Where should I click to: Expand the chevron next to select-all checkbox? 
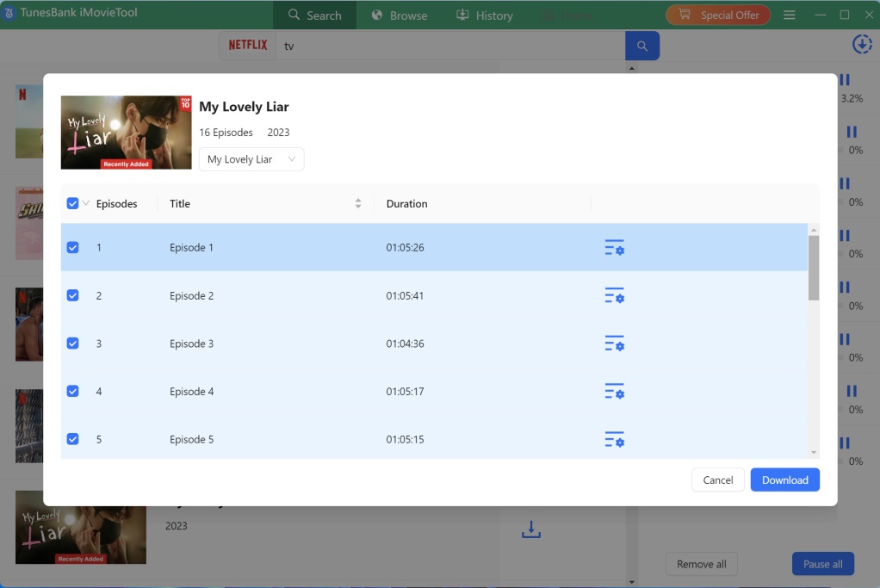[x=85, y=203]
